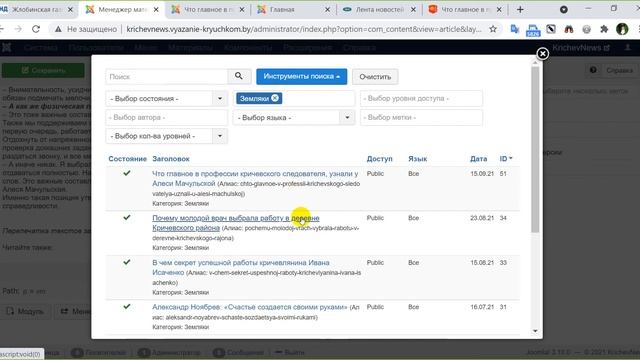The height and width of the screenshot is (360, 640).
Task: Toggle published state of article ID 31
Action: click(127, 307)
